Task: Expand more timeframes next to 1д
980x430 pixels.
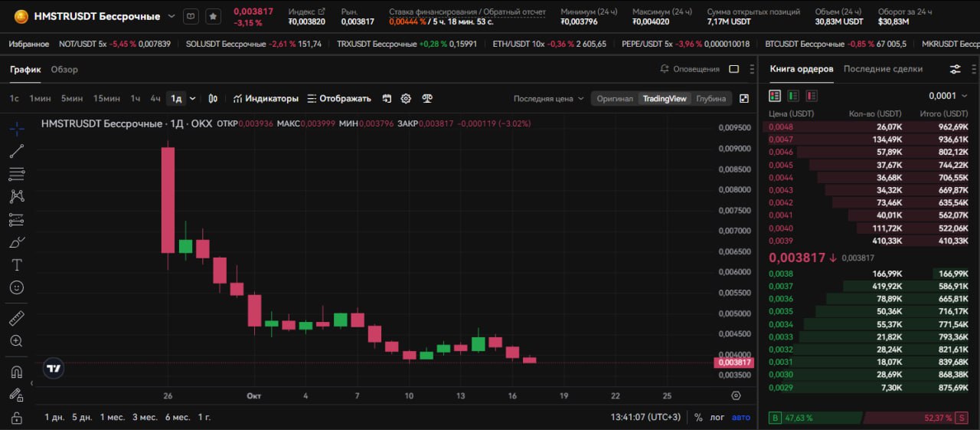Action: [192, 99]
